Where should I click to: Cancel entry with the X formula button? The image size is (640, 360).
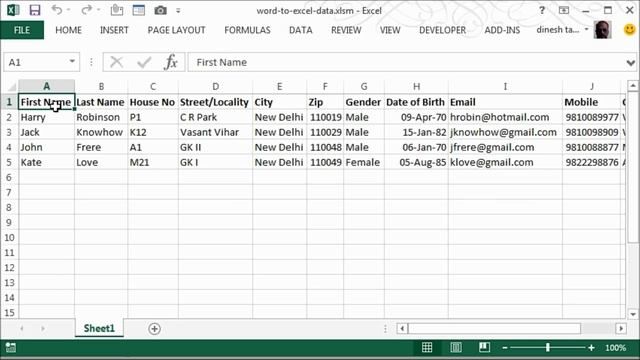point(116,62)
